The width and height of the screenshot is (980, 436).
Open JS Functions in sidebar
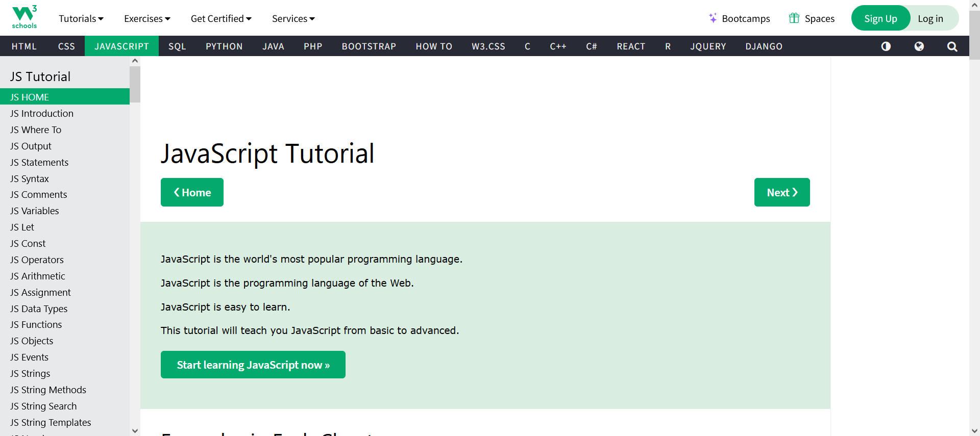coord(65,324)
